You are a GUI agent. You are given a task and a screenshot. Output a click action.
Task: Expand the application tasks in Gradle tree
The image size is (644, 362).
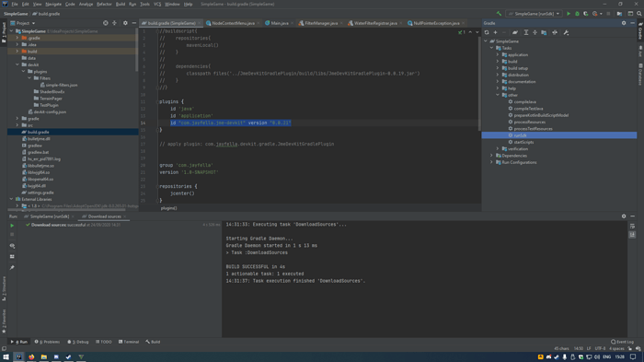(x=498, y=54)
